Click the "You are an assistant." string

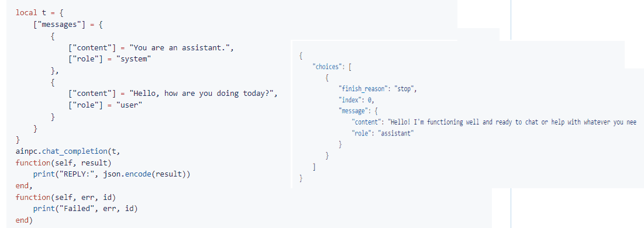[181, 48]
